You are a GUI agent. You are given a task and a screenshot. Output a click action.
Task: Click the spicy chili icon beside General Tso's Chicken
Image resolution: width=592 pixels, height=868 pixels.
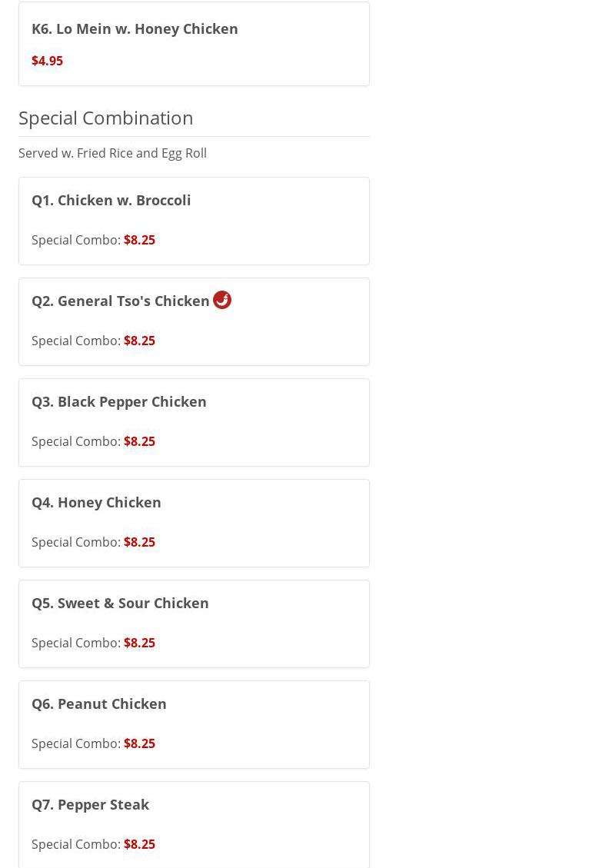[x=222, y=300]
